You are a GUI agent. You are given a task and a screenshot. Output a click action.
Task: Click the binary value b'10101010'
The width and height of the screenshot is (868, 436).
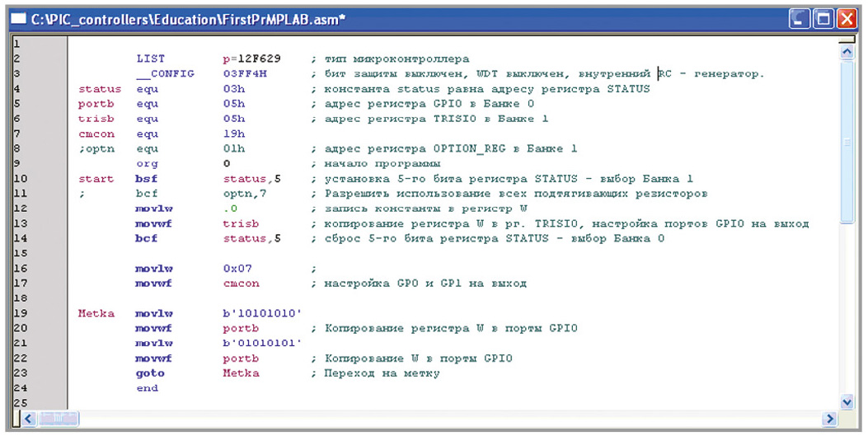pos(262,313)
